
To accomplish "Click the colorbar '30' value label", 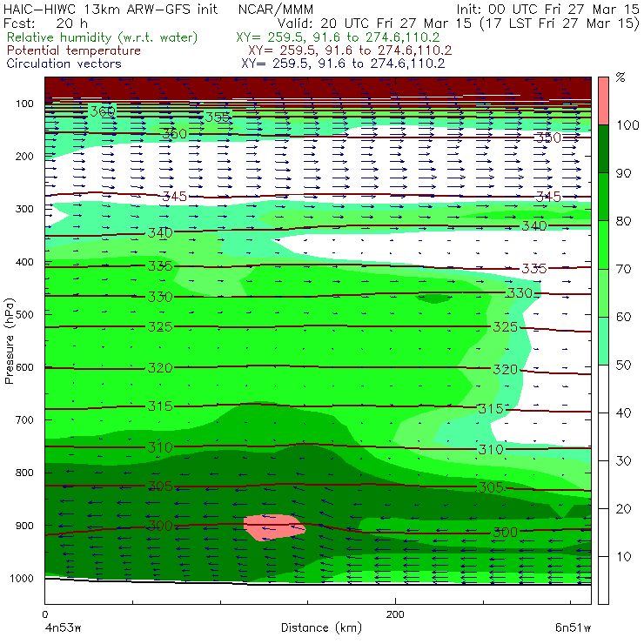I will (x=623, y=461).
